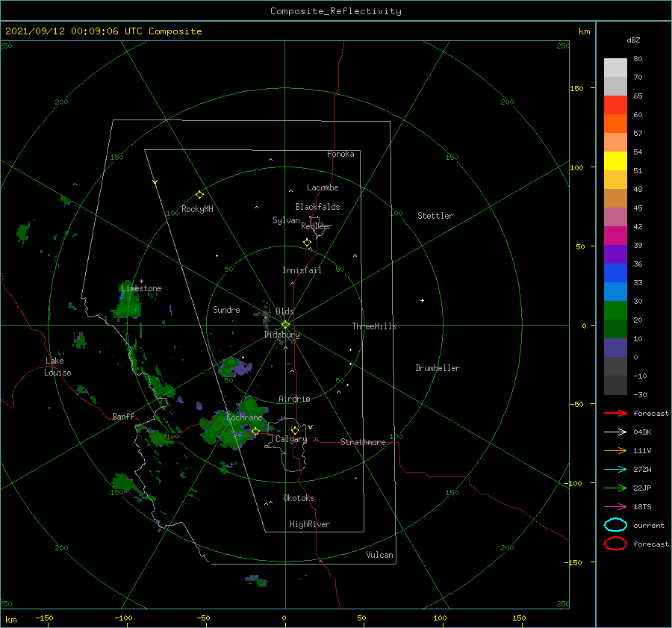Click the cyan 'current' oval icon
Screen dimensions: 672x628
615,525
